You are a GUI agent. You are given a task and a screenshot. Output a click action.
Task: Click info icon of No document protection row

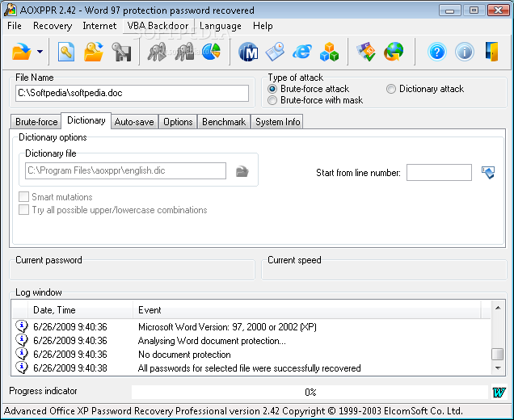pos(22,354)
